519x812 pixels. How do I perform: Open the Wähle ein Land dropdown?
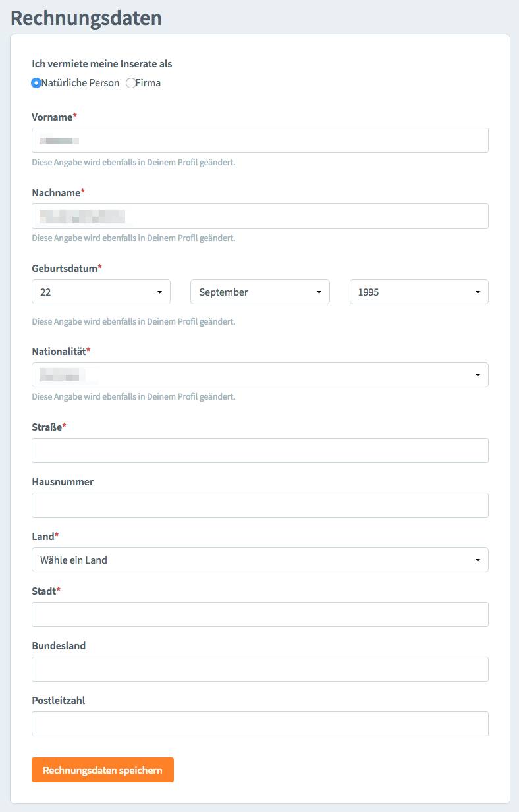point(260,560)
